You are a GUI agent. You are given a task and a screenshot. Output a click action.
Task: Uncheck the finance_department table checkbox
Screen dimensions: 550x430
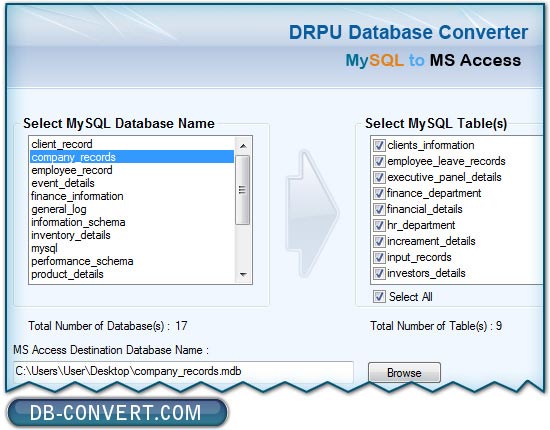coord(379,193)
